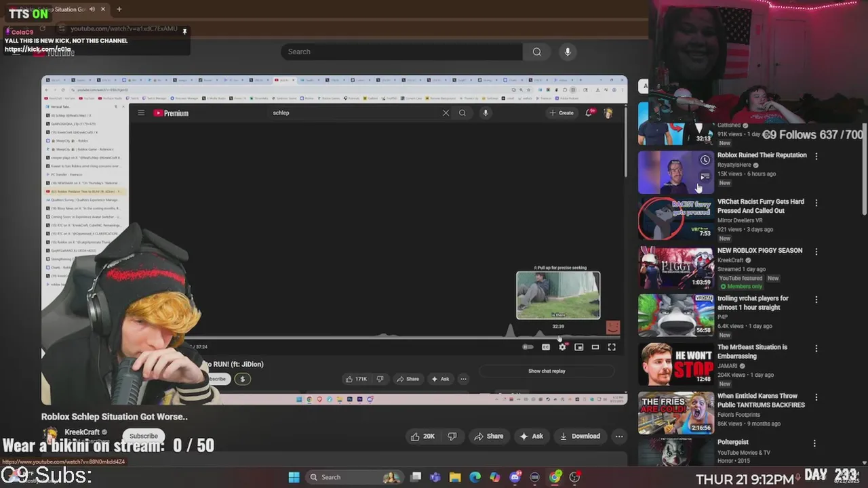Click the YouTube Premium logo in recording
The height and width of the screenshot is (488, 868).
(171, 113)
